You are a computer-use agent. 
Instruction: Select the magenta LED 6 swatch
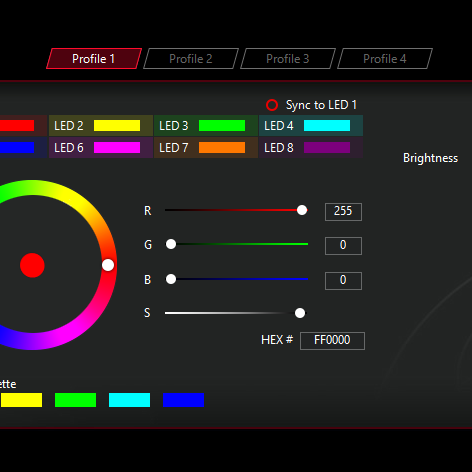[x=117, y=148]
